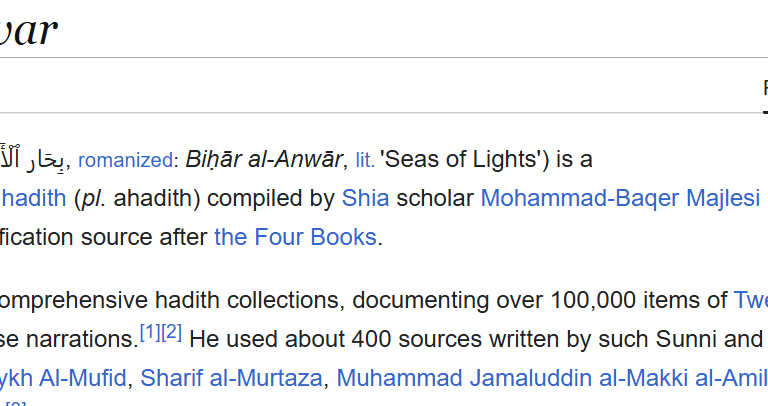
Task: Open 'the Four Books' link
Action: tap(295, 237)
